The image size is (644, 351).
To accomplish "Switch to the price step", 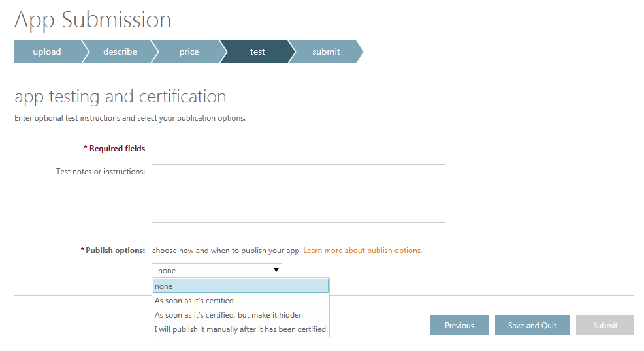I will (189, 52).
